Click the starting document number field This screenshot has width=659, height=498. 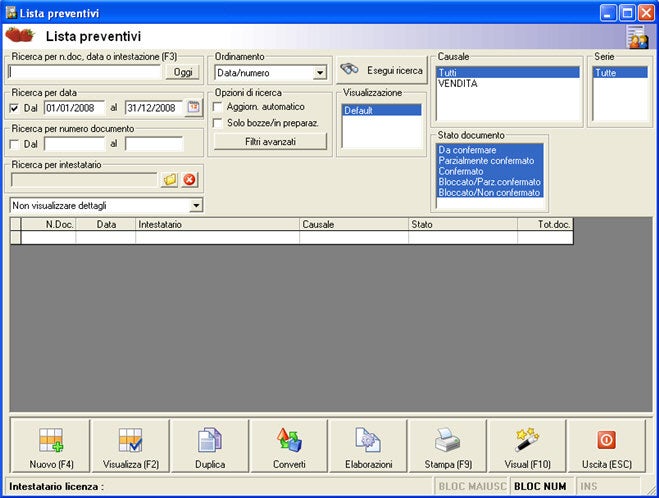point(74,144)
